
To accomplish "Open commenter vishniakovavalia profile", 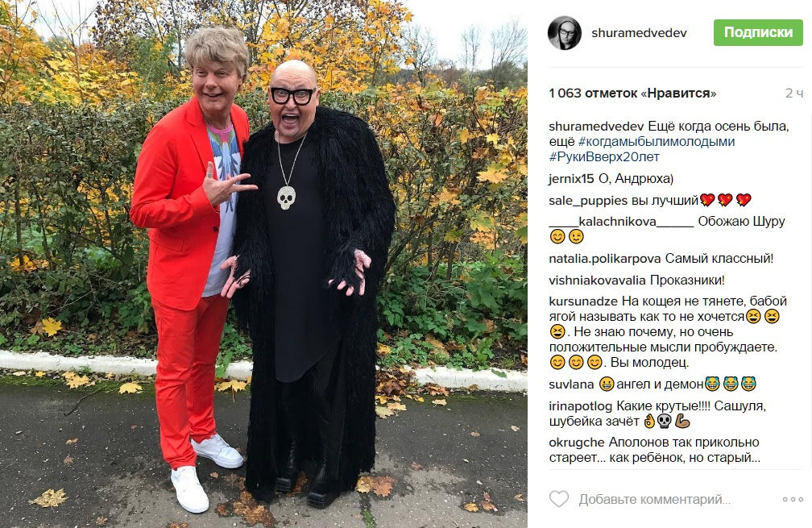I will (597, 281).
